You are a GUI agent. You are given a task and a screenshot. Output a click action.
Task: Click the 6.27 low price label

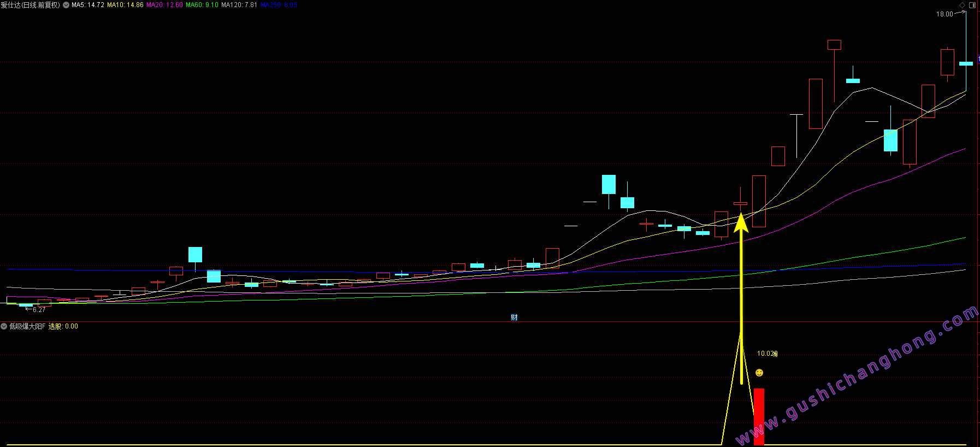(39, 310)
